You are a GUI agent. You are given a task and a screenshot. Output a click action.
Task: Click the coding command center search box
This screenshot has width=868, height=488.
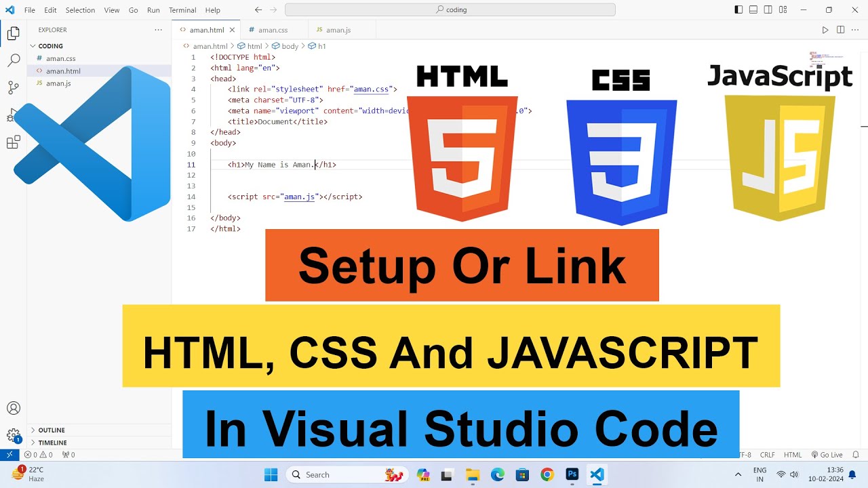(450, 10)
